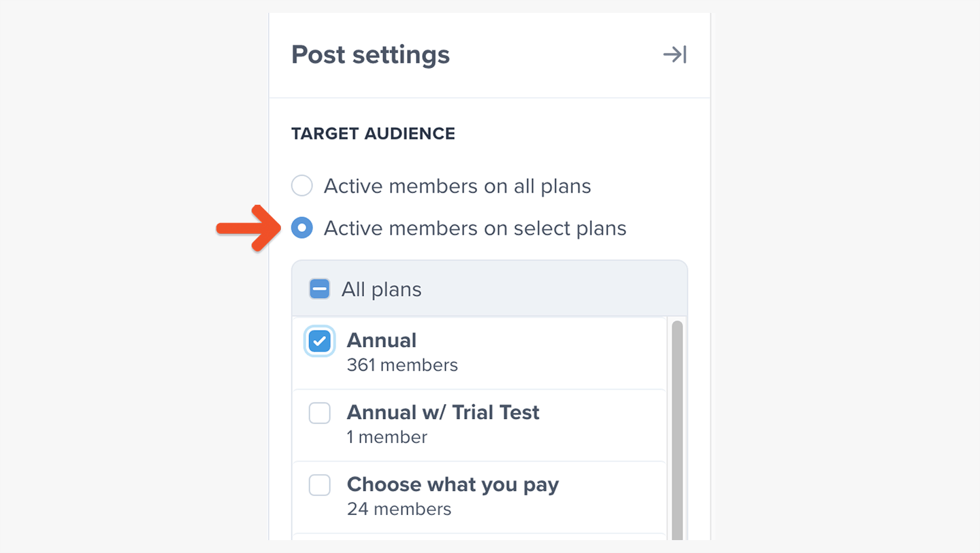The height and width of the screenshot is (553, 980).
Task: Click the Annual w/ Trial Test plan name
Action: point(443,412)
